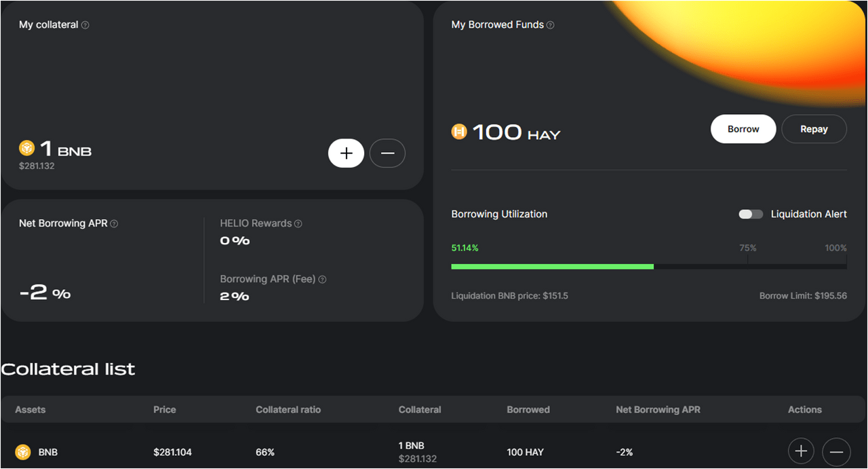868x469 pixels.
Task: Click the Price column header
Action: (x=165, y=410)
